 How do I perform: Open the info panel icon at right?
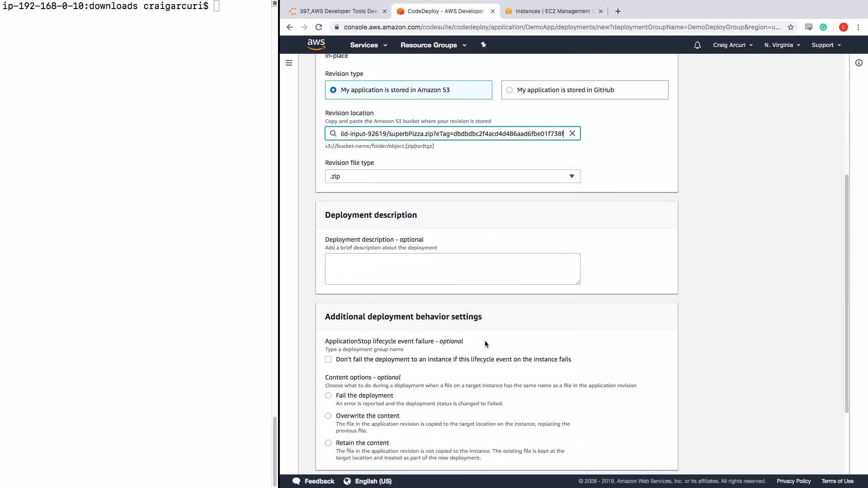click(x=859, y=63)
